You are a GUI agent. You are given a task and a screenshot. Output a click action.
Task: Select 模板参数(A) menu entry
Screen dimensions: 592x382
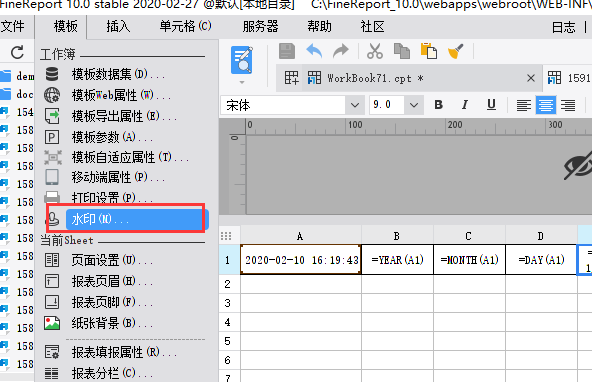pos(112,137)
